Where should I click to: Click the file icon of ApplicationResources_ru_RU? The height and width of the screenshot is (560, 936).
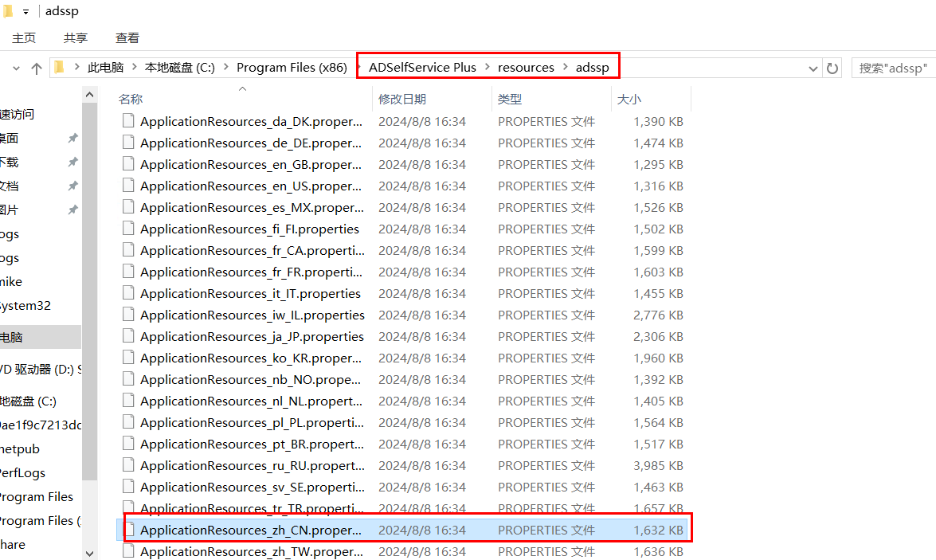pyautogui.click(x=127, y=465)
